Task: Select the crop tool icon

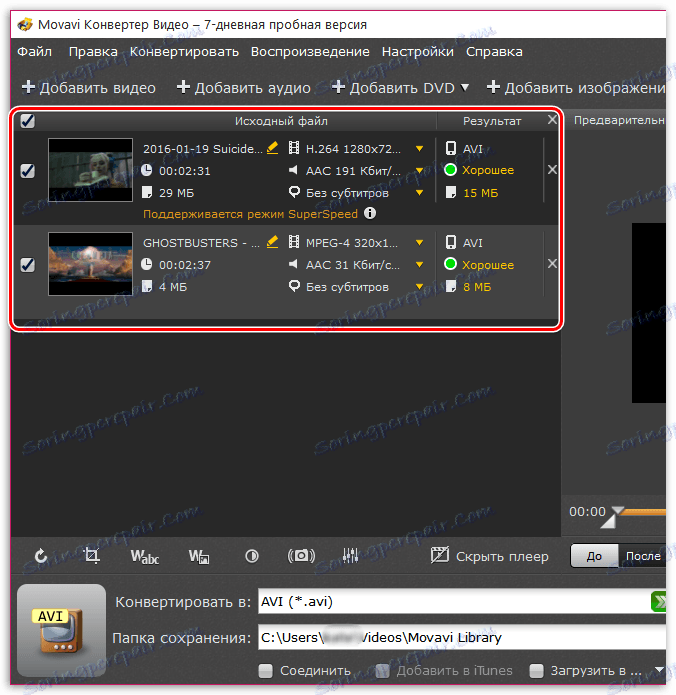Action: [92, 555]
